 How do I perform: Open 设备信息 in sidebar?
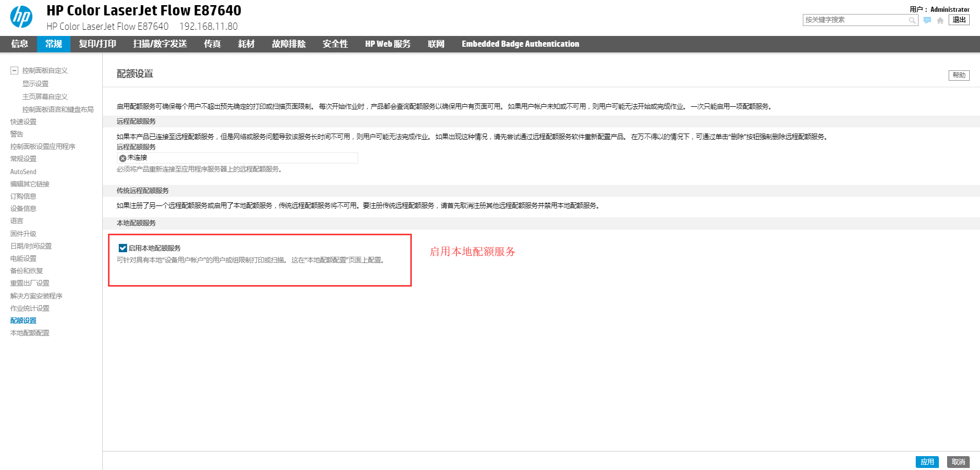point(23,209)
